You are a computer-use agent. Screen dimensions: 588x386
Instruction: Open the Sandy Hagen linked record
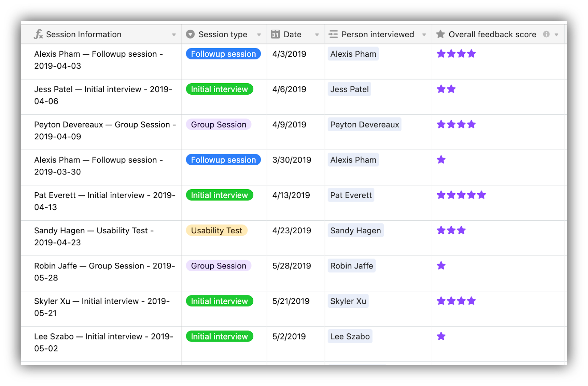(355, 231)
